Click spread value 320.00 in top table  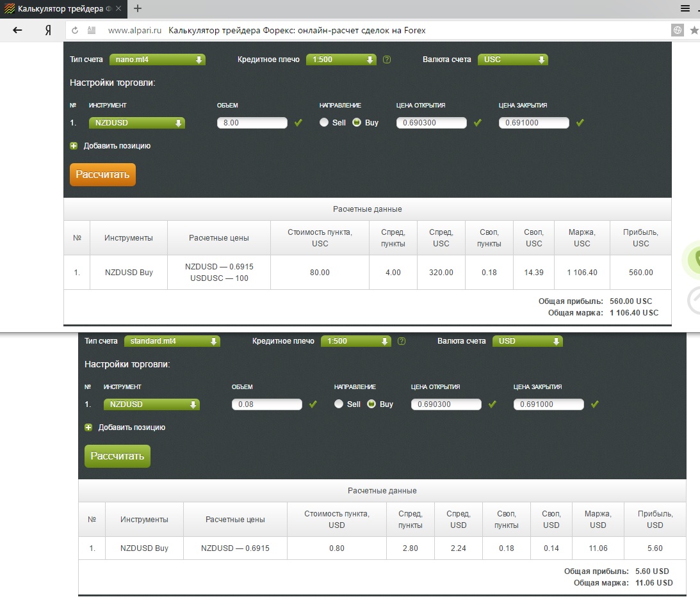441,273
